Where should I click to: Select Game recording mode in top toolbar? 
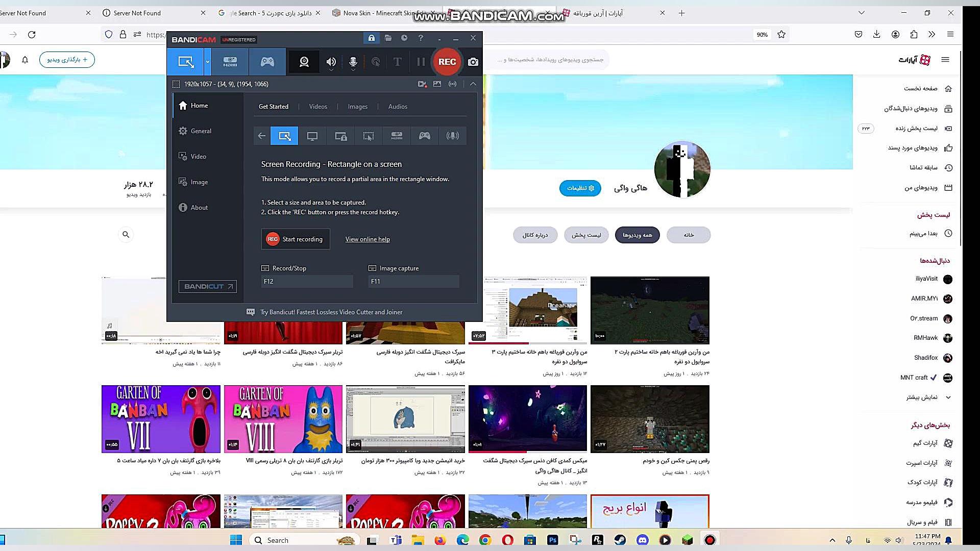(x=267, y=62)
